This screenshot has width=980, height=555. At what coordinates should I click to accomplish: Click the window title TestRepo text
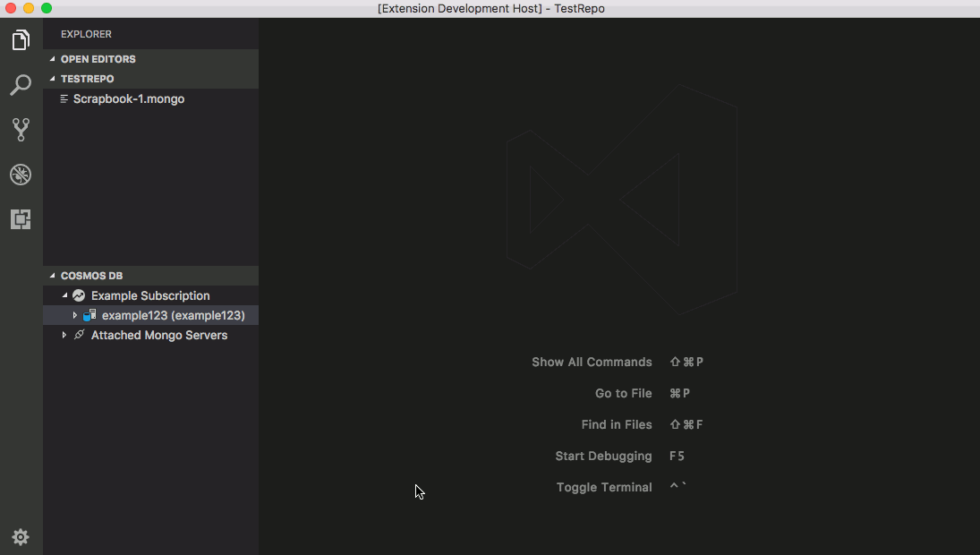click(579, 9)
